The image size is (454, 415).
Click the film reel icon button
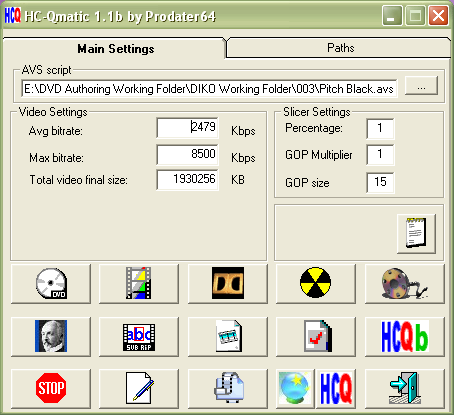(x=405, y=284)
